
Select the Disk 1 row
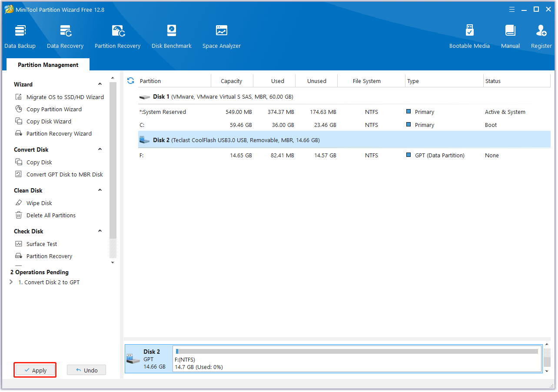[x=344, y=96]
